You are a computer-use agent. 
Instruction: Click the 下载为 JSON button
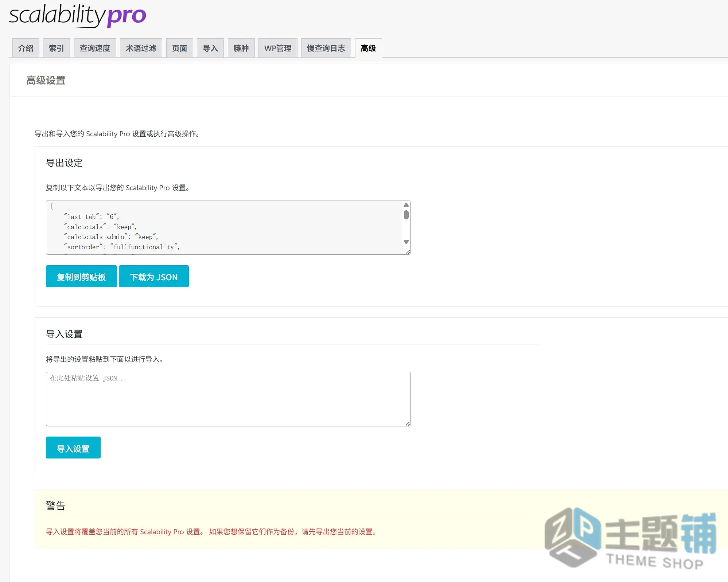pos(154,277)
